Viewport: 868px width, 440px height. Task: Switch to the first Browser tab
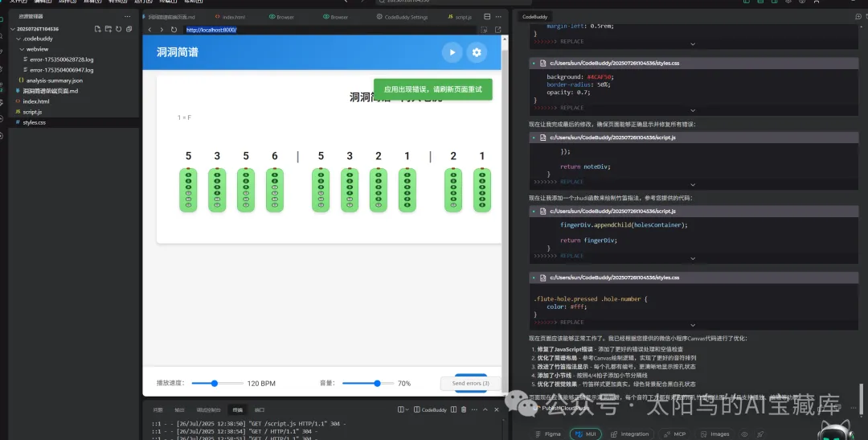[282, 17]
